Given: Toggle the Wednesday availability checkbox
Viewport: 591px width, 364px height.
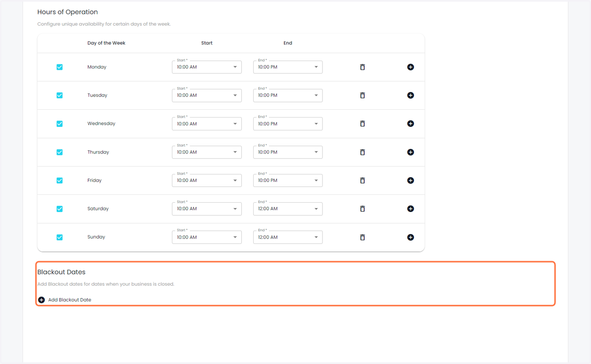Looking at the screenshot, I should [60, 123].
